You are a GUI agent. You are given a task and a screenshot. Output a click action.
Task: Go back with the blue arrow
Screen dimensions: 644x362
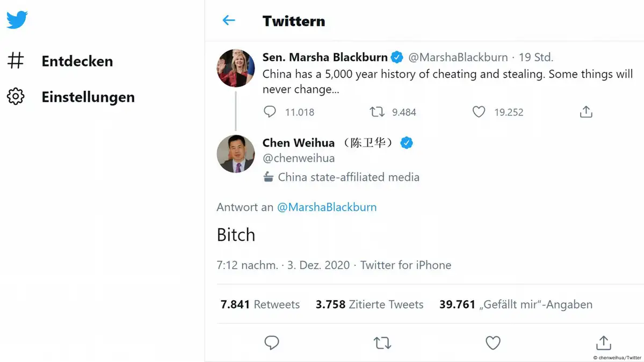click(x=229, y=20)
